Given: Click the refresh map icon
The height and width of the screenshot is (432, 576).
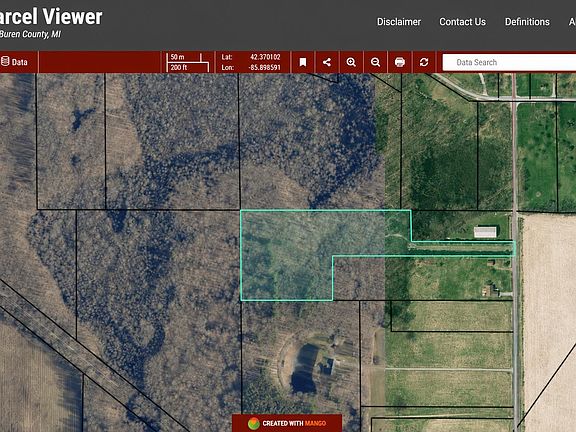Looking at the screenshot, I should tap(424, 62).
